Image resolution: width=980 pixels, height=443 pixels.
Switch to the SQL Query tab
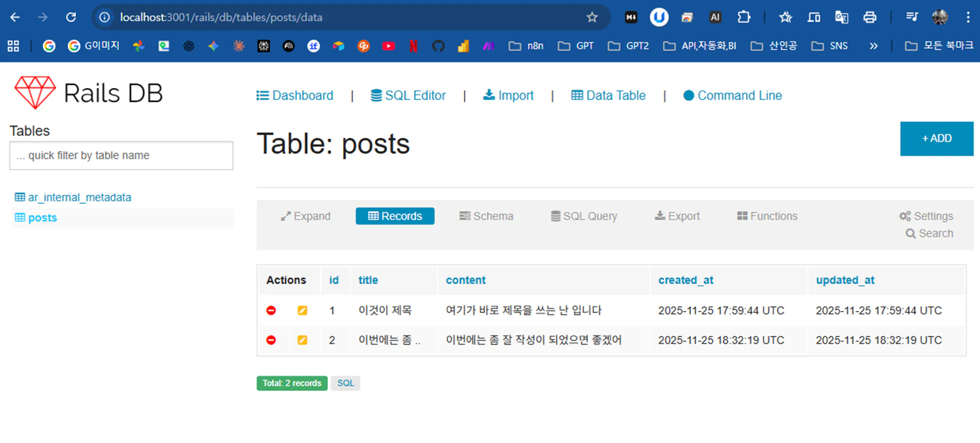click(x=584, y=216)
